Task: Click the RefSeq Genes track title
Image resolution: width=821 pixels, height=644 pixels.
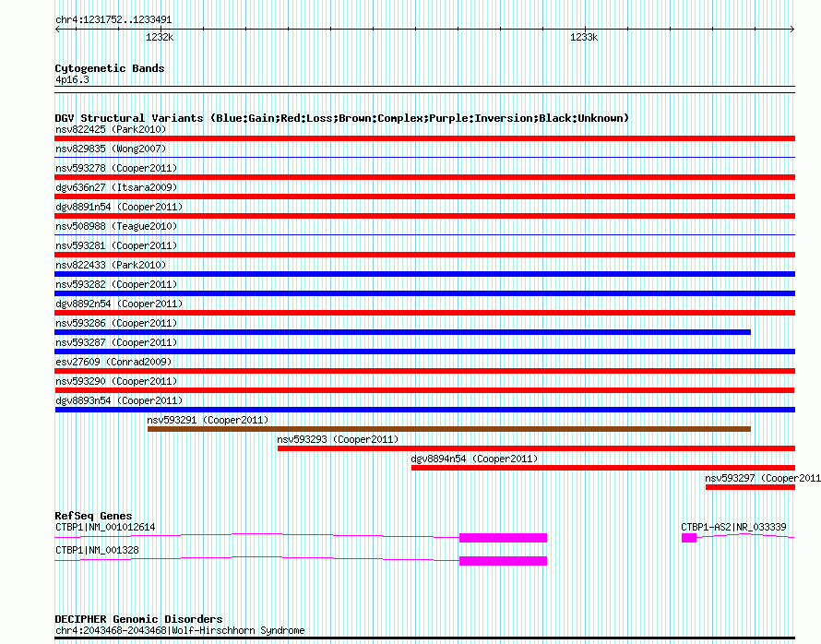Action: pyautogui.click(x=93, y=516)
